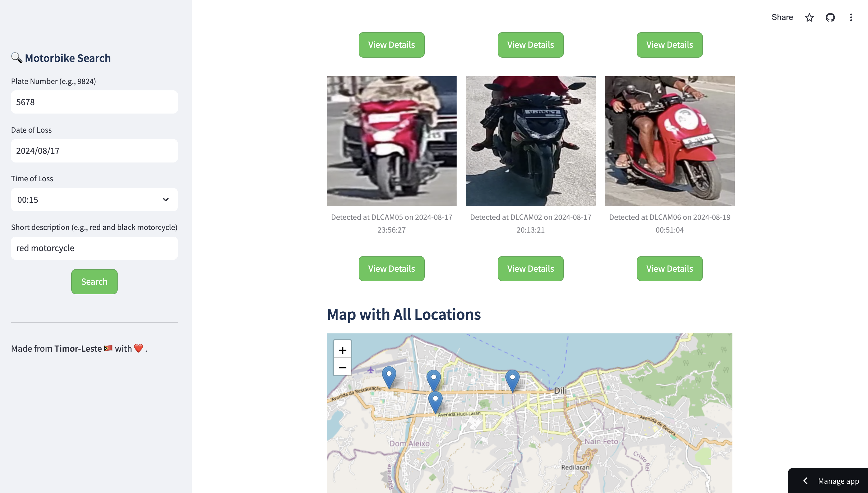The width and height of the screenshot is (868, 493).
Task: Click the Manage app back chevron
Action: [x=806, y=481]
